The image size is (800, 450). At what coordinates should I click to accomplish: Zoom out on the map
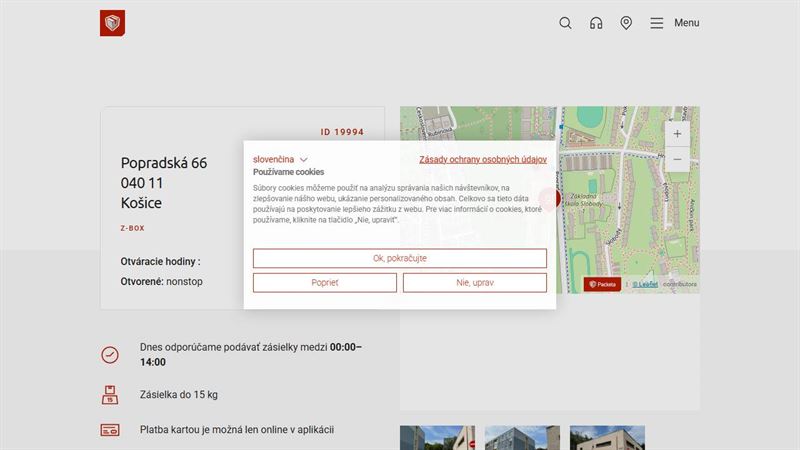click(x=677, y=159)
